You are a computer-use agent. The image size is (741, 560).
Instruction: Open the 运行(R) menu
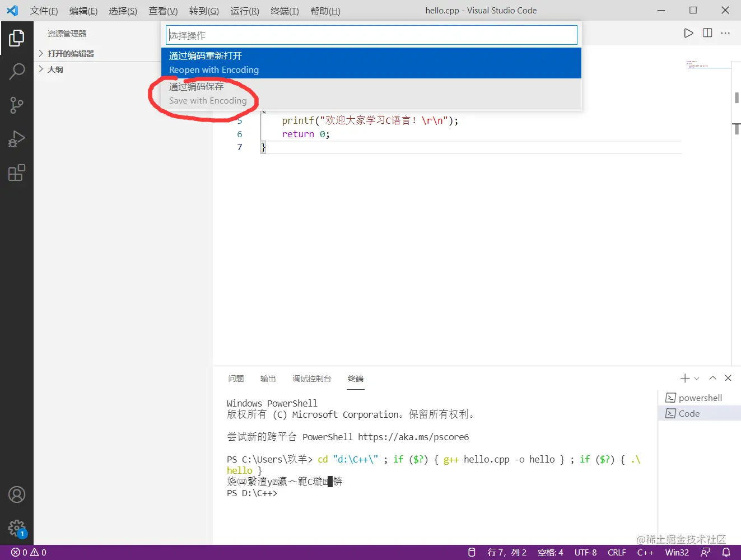[245, 11]
